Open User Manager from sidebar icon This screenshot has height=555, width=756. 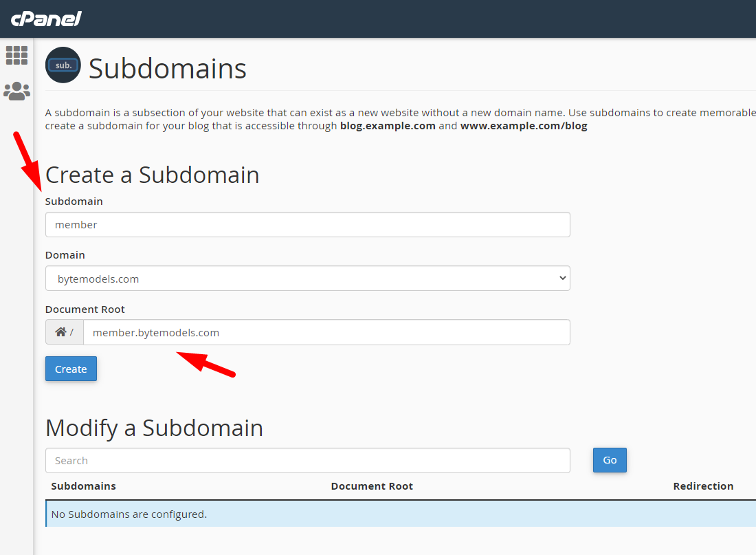(16, 91)
